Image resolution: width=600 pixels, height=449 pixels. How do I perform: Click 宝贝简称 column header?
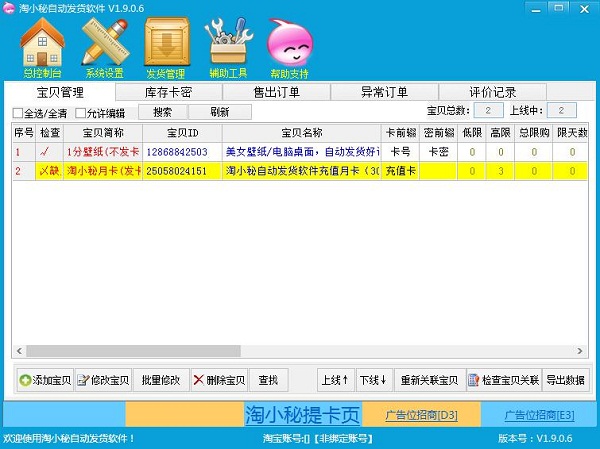pos(103,133)
